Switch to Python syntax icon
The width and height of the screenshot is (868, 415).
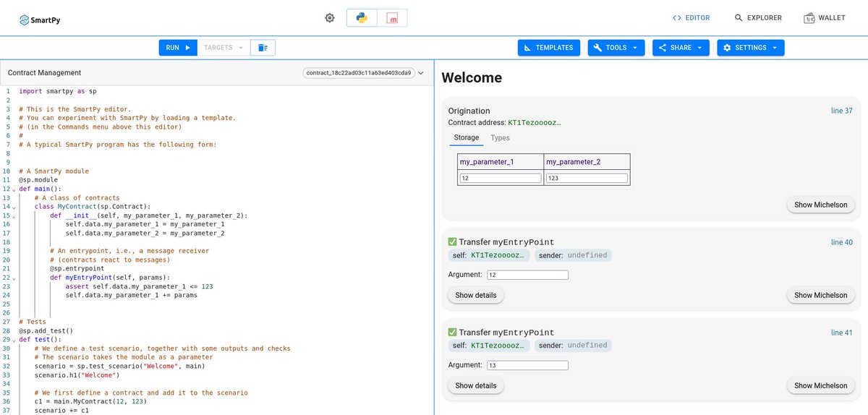pos(362,18)
